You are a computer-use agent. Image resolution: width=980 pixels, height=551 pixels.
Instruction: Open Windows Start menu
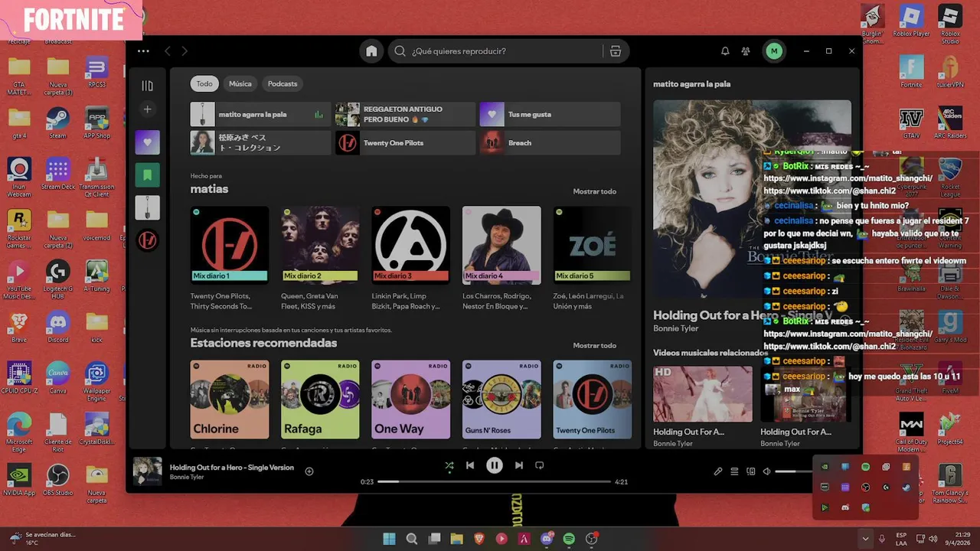[x=389, y=539]
